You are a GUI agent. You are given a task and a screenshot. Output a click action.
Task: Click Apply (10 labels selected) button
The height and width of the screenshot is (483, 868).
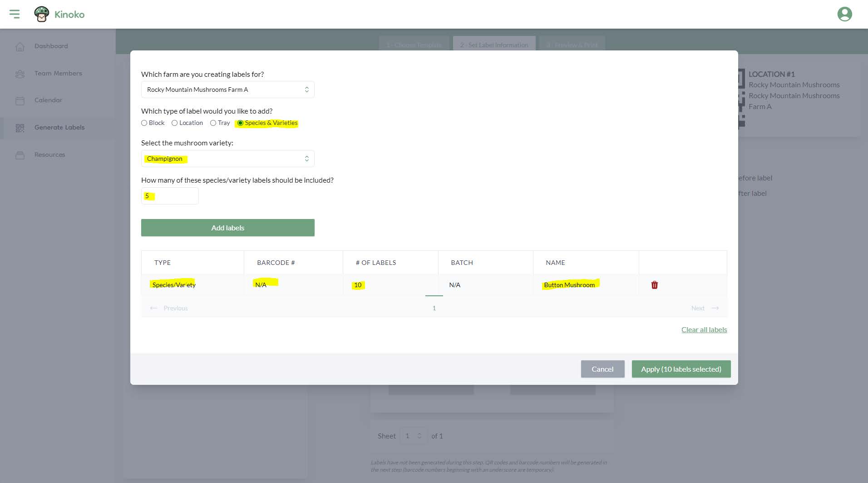click(x=681, y=369)
